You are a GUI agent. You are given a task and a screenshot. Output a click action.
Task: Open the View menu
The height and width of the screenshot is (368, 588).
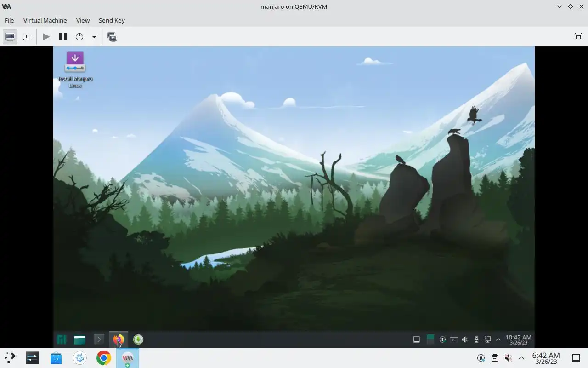pos(83,20)
